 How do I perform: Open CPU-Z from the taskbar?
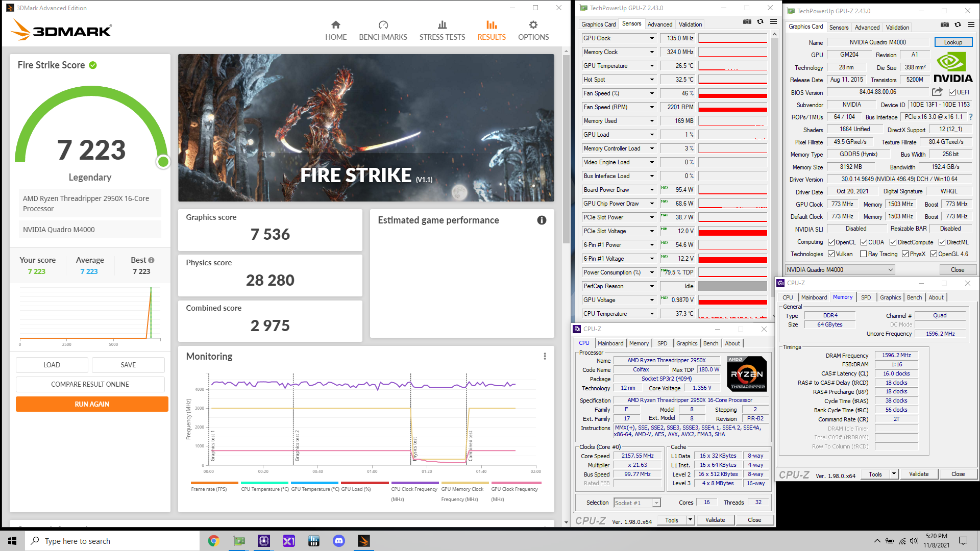(x=264, y=541)
